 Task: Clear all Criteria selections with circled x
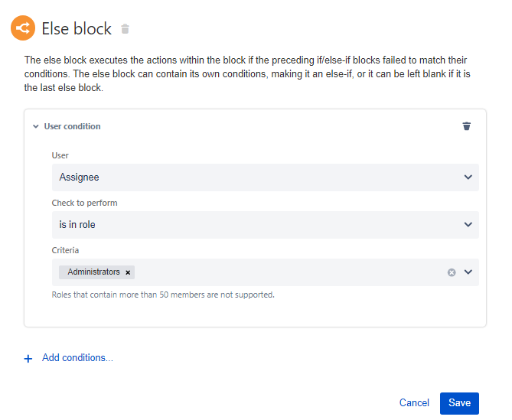click(x=452, y=272)
